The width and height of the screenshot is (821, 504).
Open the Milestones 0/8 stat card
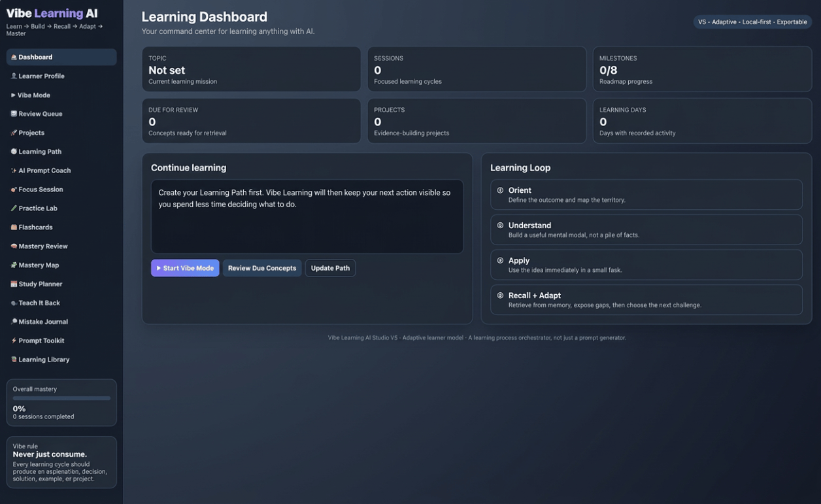[702, 69]
